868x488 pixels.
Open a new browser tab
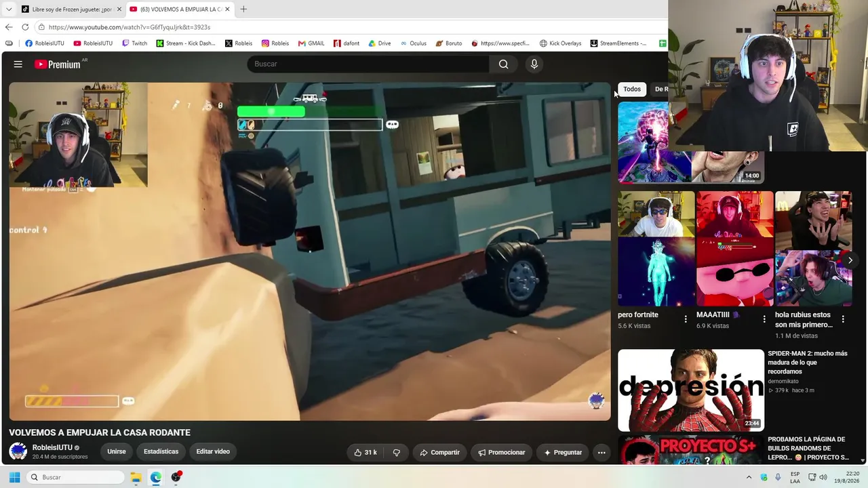click(x=243, y=9)
